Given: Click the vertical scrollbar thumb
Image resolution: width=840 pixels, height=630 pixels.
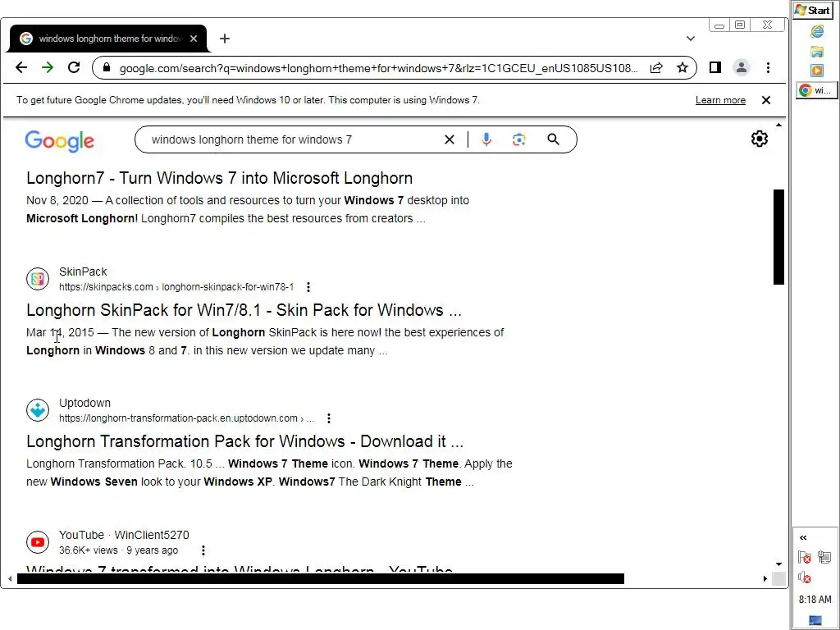Looking at the screenshot, I should (x=778, y=237).
